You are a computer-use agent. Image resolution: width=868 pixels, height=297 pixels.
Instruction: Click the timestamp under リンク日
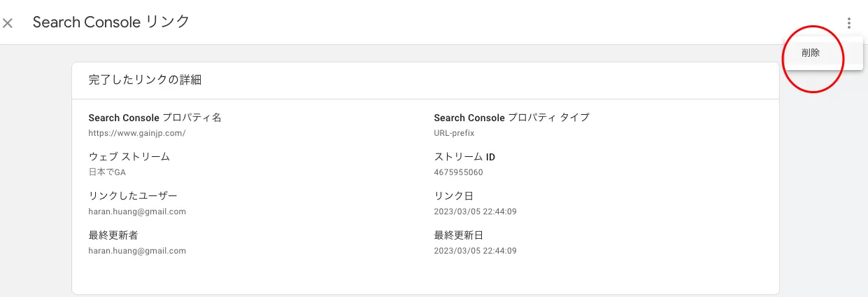click(x=476, y=212)
